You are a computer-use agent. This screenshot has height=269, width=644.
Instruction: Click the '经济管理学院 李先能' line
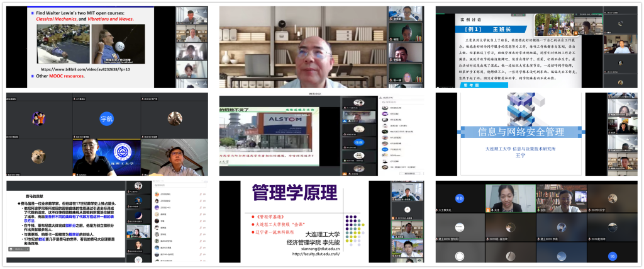coord(313,243)
